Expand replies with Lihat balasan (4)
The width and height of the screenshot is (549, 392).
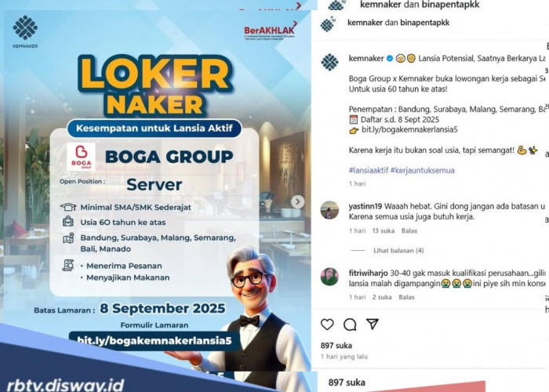pyautogui.click(x=398, y=251)
